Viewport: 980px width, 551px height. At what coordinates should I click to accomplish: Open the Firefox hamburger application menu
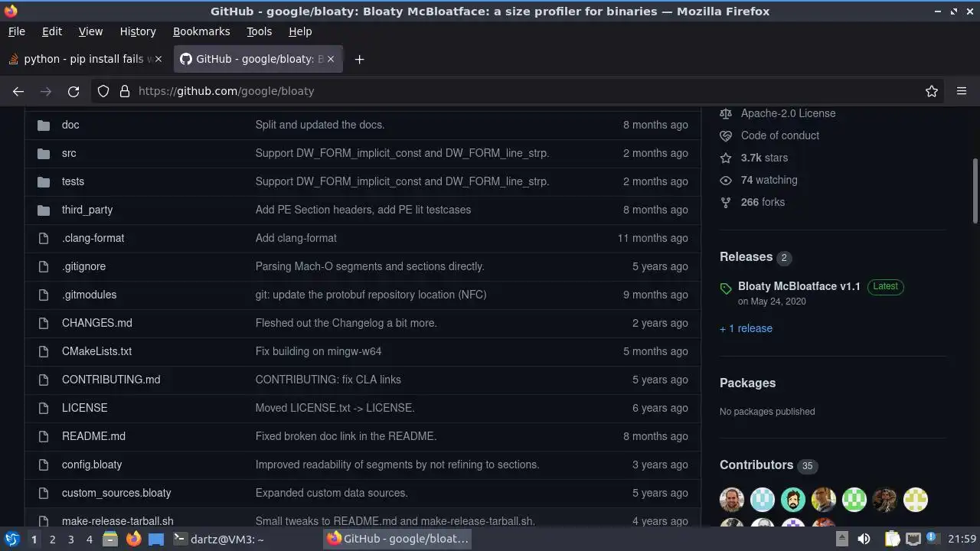pyautogui.click(x=962, y=91)
